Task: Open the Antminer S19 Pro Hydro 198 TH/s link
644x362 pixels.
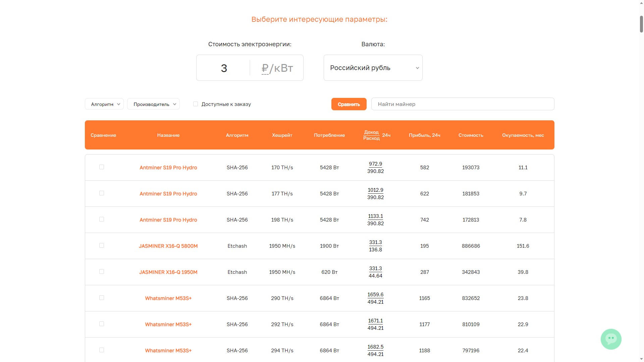Action: pos(168,220)
